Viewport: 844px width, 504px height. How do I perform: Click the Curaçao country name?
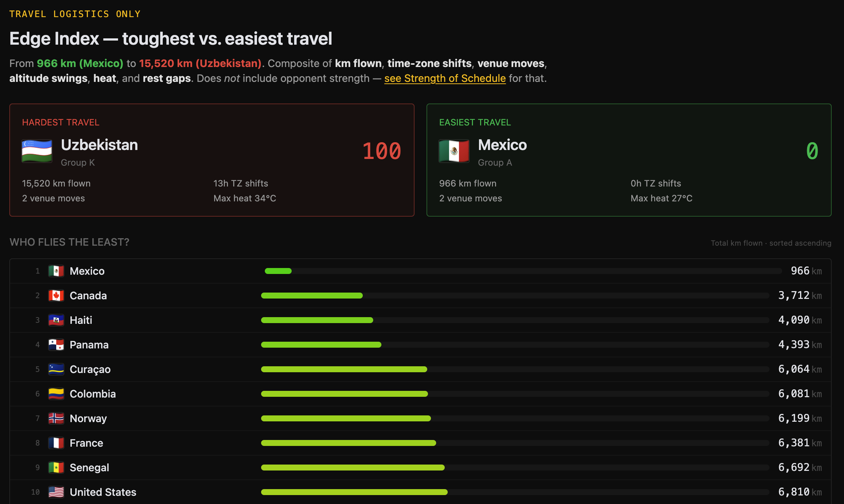click(90, 369)
